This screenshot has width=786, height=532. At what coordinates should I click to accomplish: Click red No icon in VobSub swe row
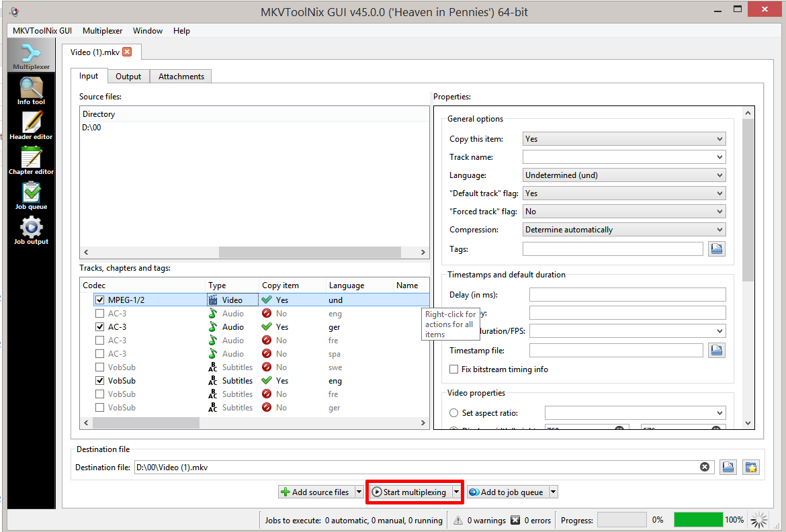[x=267, y=367]
